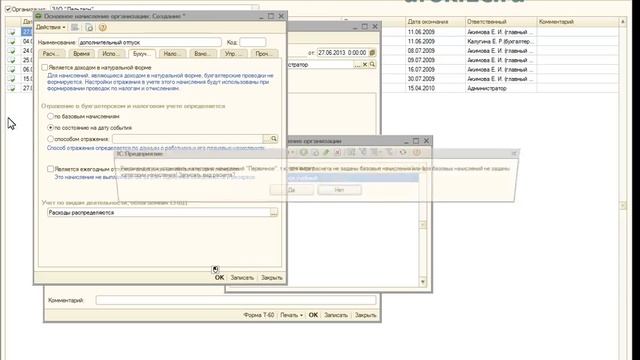640x360 pixels.
Task: Switch to the Нало... tab
Action: 172,53
